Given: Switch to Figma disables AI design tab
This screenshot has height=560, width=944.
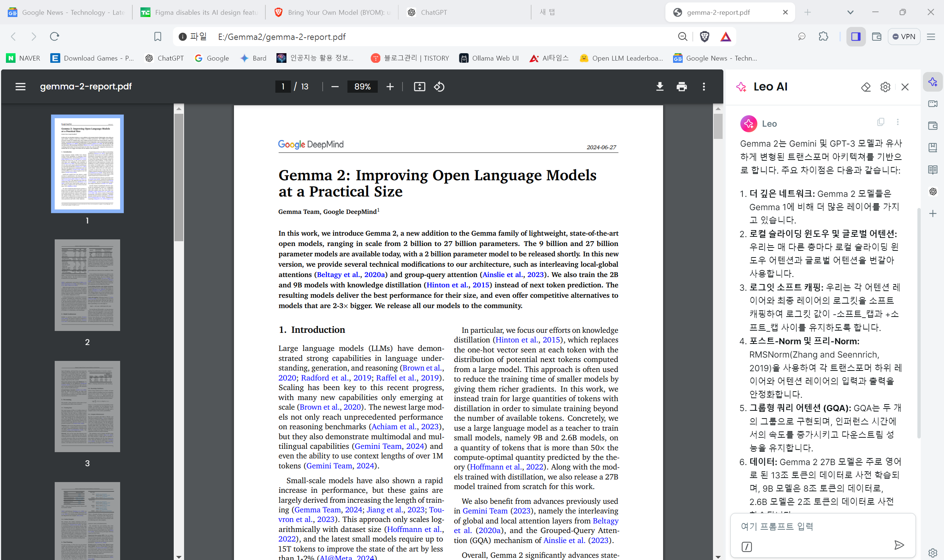Looking at the screenshot, I should point(199,13).
